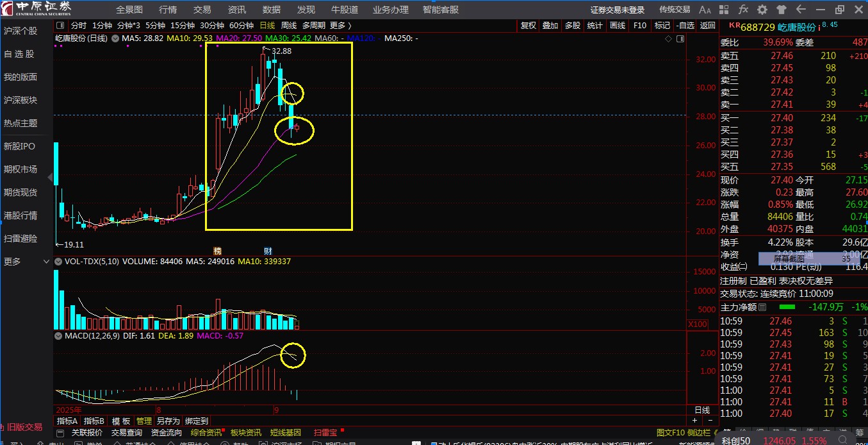
Task: Switch to the 60分钟 period
Action: point(242,26)
